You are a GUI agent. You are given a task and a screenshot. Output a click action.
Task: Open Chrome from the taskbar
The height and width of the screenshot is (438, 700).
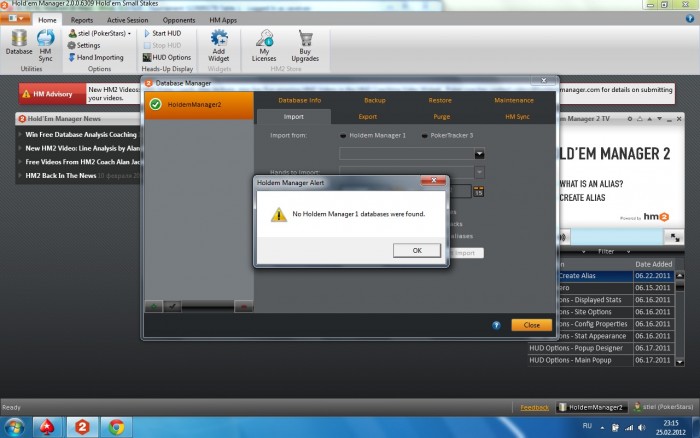coord(117,427)
